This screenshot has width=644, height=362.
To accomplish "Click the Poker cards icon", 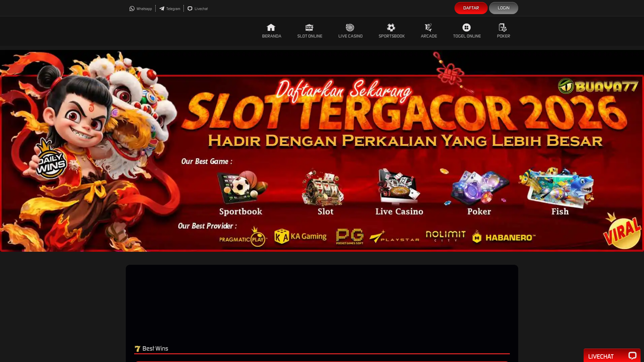I will [503, 27].
